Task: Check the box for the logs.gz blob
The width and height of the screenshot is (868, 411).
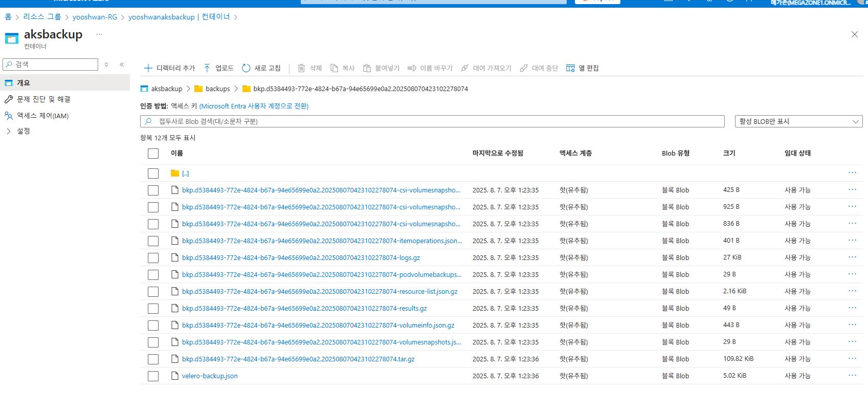Action: click(x=153, y=258)
